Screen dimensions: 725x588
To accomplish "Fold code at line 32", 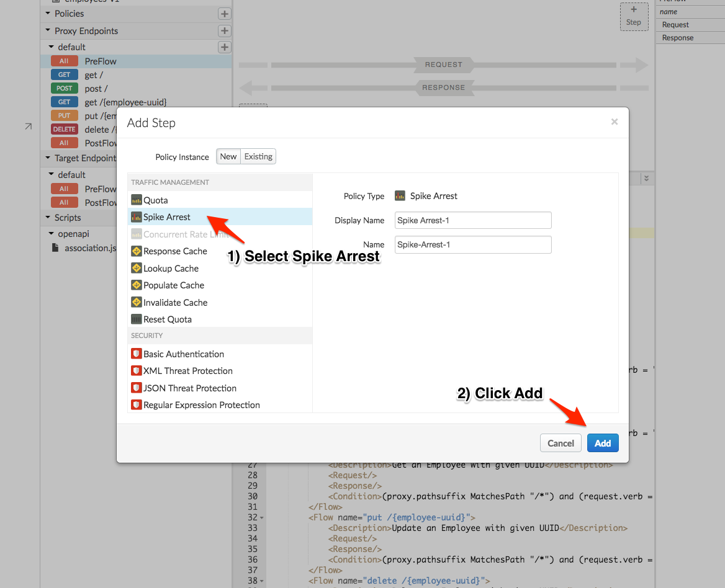I will coord(262,518).
